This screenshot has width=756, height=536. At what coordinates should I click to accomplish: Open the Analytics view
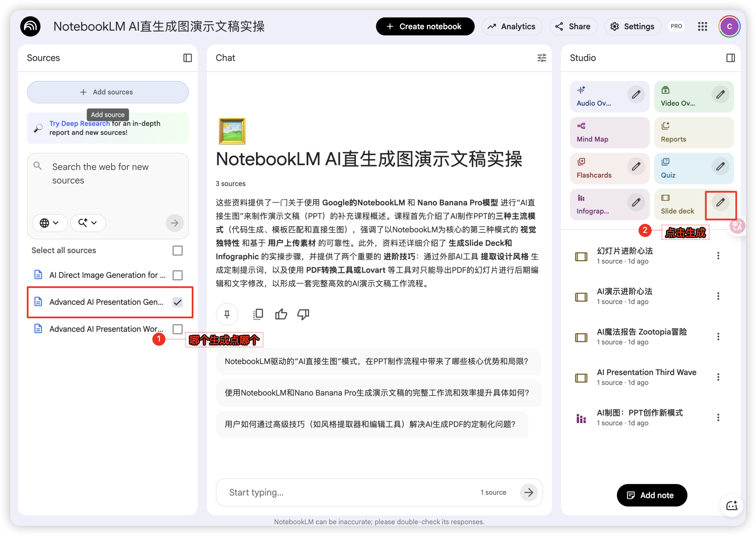[512, 26]
